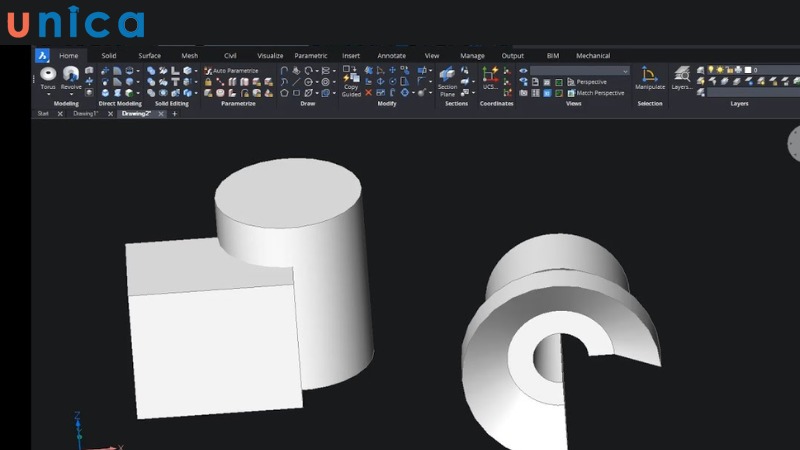Click the BricsCAD application logo button

42,56
